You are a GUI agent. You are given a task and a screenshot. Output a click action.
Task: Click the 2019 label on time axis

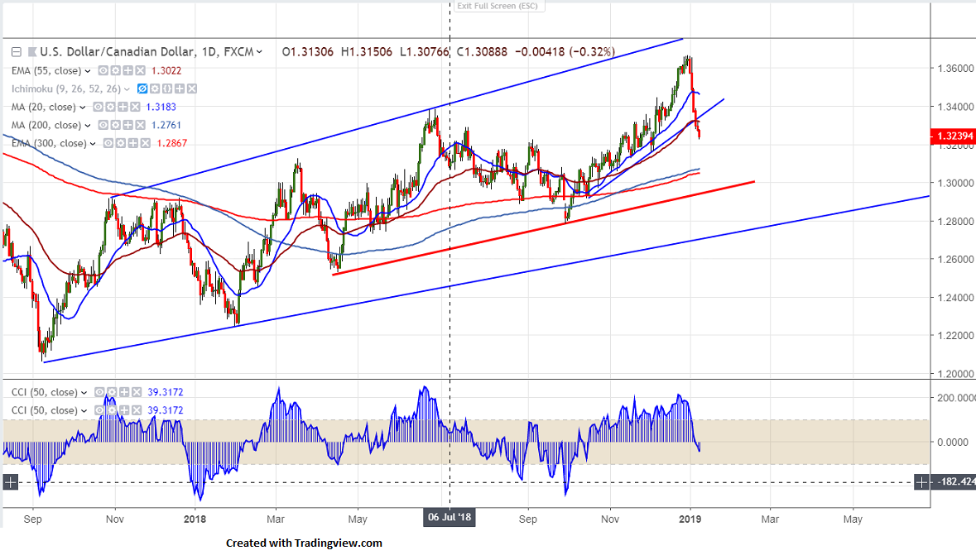click(690, 519)
